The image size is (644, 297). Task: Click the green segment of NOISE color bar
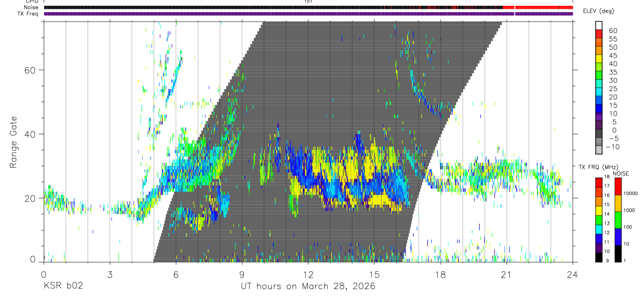(x=618, y=219)
